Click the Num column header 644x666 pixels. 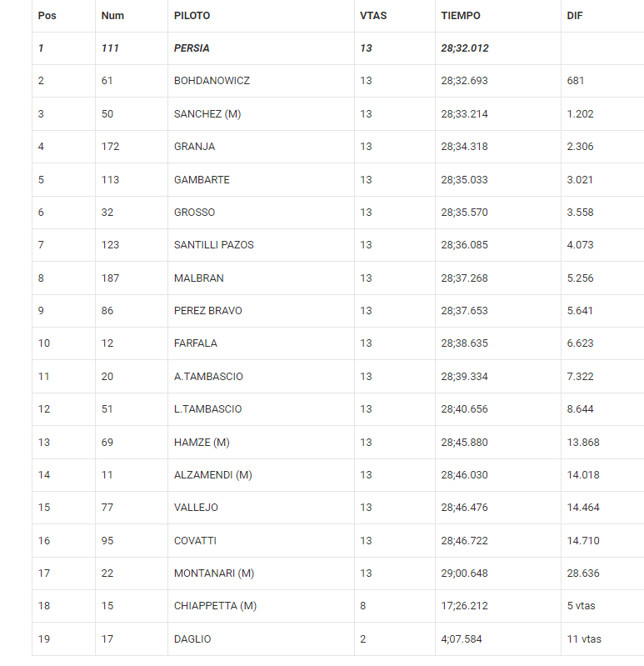point(112,16)
